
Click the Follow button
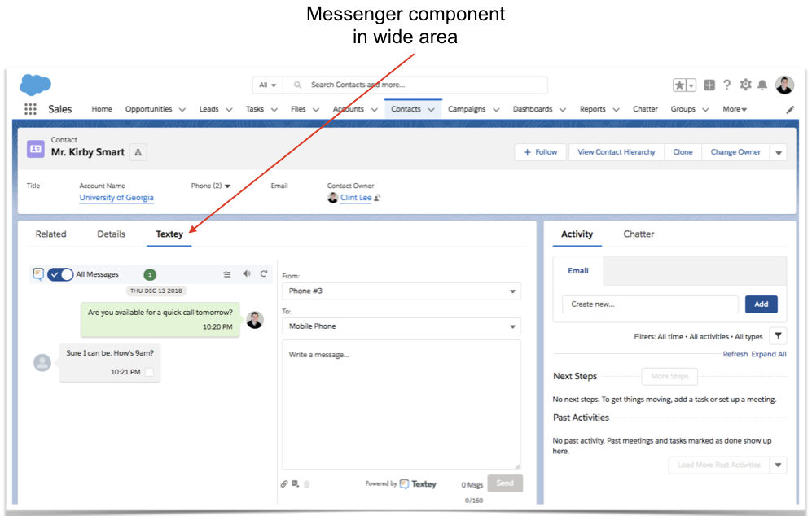541,152
